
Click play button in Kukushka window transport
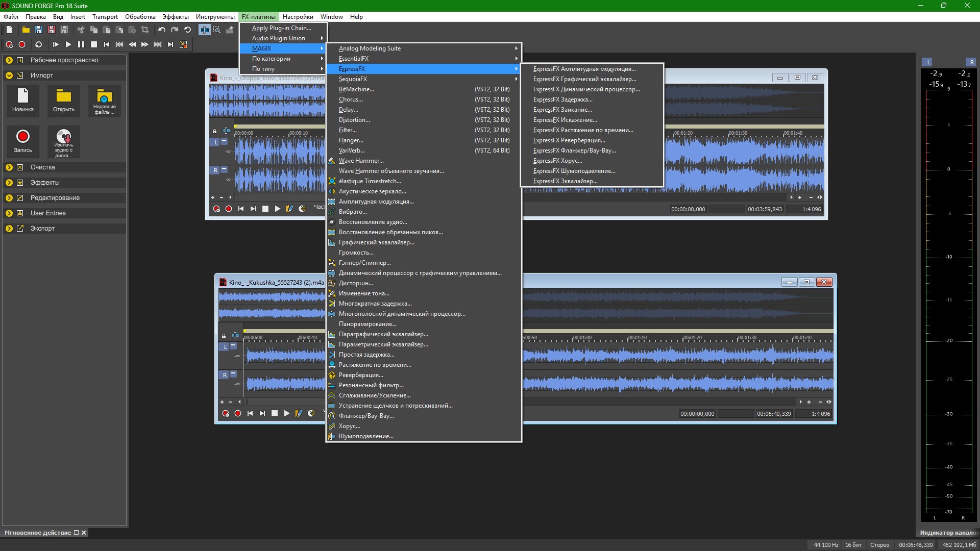coord(287,414)
